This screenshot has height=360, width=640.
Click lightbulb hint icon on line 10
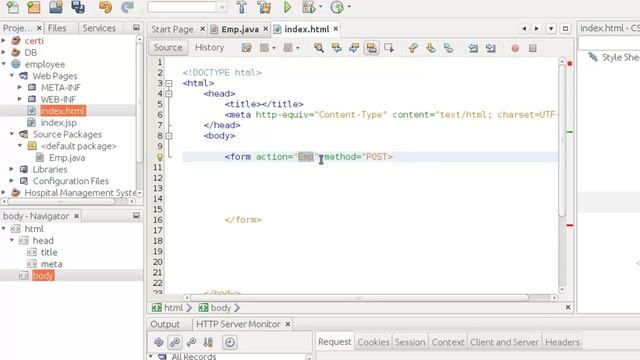tap(160, 157)
